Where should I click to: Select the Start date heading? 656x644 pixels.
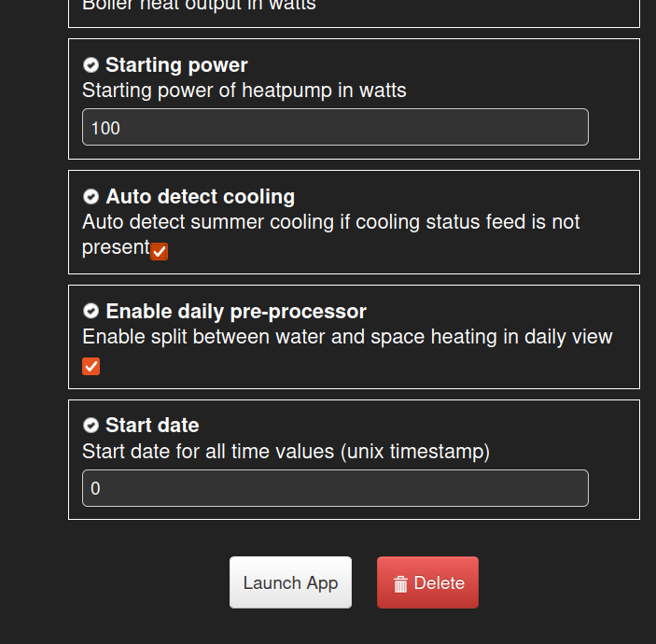[152, 426]
